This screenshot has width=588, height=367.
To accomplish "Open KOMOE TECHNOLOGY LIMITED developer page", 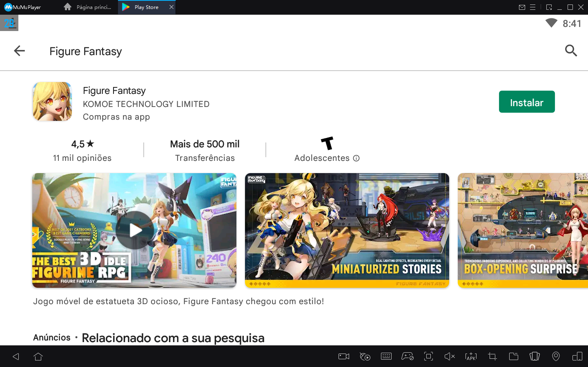I will [146, 104].
